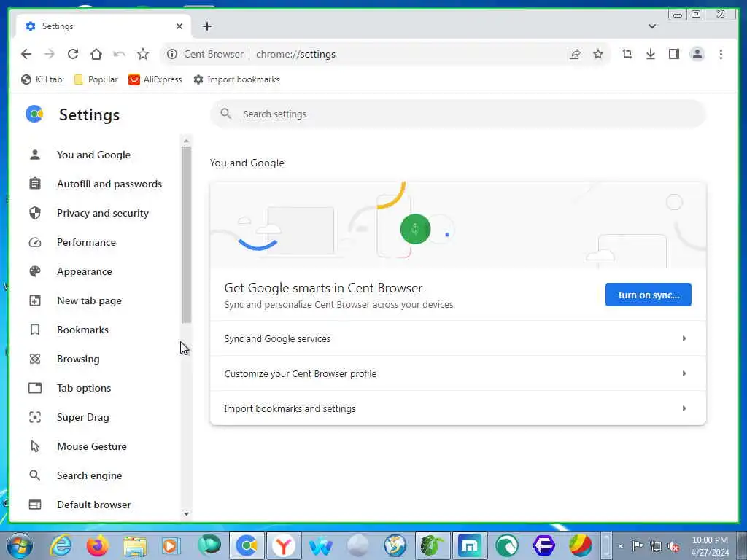Open the taskbar clock and date
The image size is (747, 560).
coord(710,546)
